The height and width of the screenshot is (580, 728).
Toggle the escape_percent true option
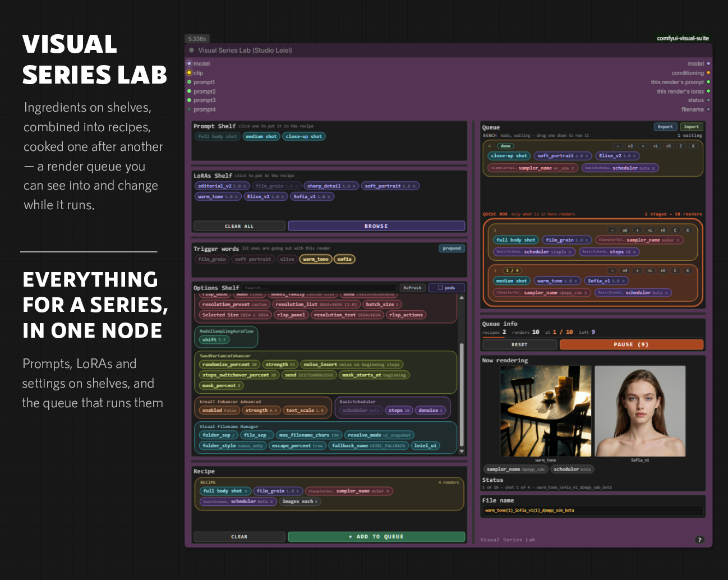[x=297, y=445]
